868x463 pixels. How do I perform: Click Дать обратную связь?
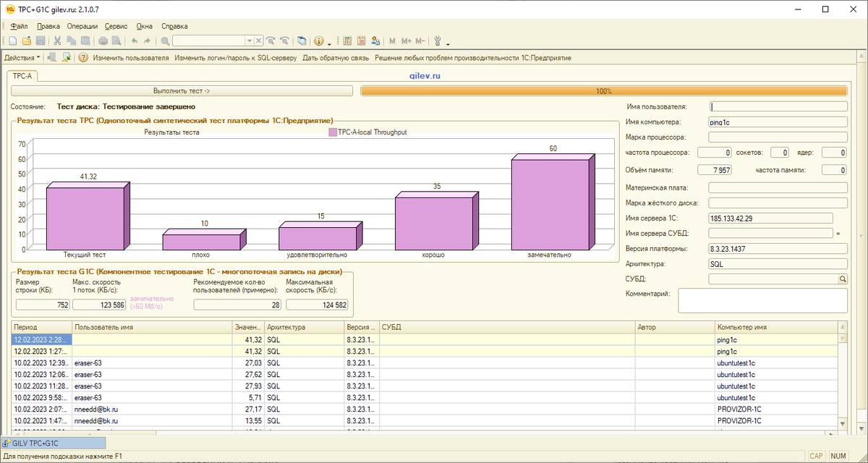pos(336,58)
